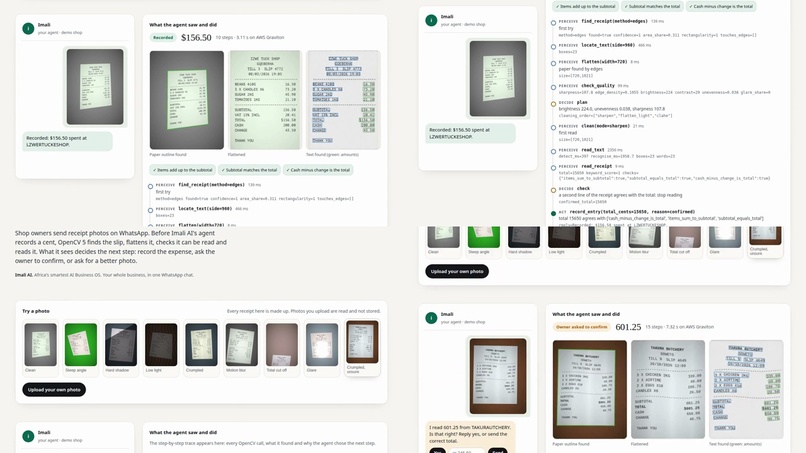Click the Imali avatar beside the empty step-by-step trace panel

[x=28, y=436]
